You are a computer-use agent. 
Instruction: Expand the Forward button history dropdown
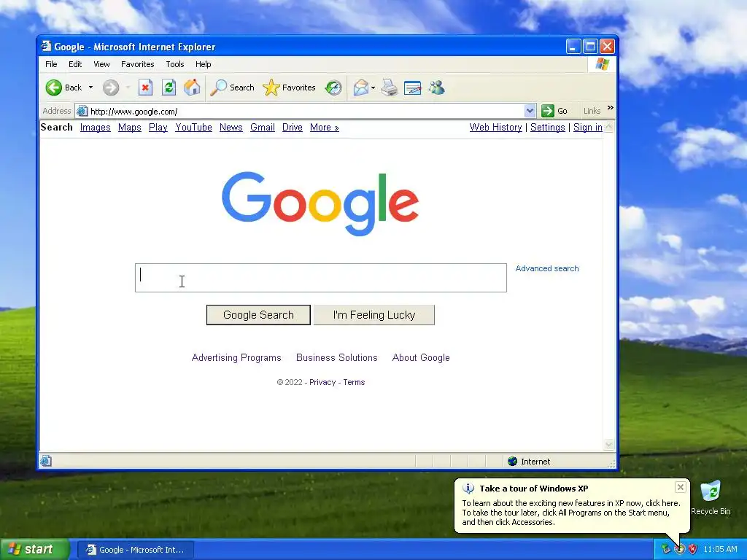click(x=128, y=87)
